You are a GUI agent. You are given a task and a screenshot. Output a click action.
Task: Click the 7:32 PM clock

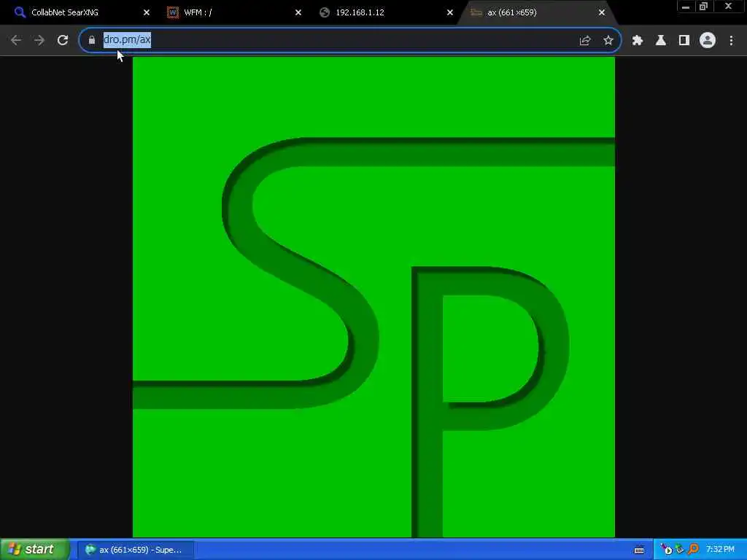720,550
